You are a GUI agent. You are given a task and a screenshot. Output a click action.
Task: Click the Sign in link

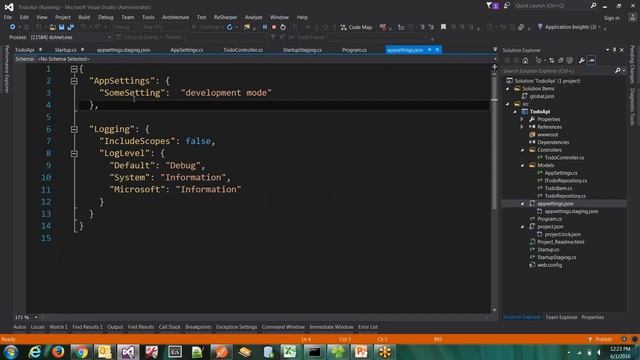point(611,18)
